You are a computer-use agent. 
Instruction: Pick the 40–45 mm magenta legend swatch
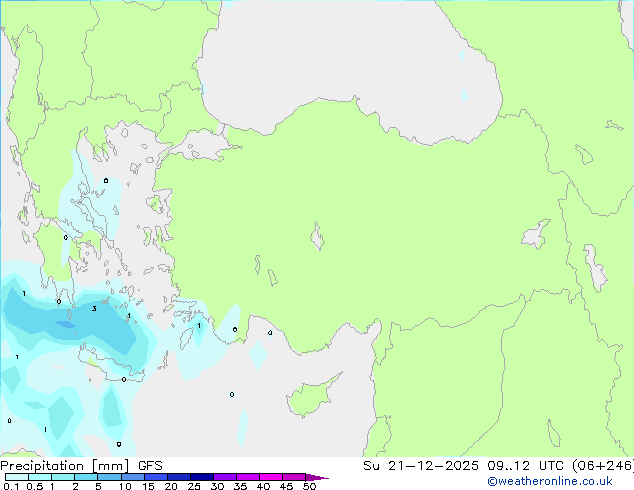271,477
